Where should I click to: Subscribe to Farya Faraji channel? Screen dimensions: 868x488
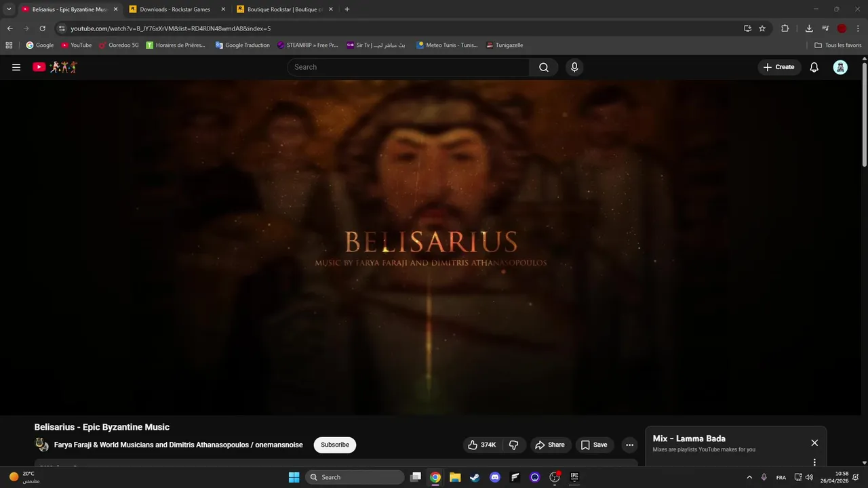pos(335,445)
